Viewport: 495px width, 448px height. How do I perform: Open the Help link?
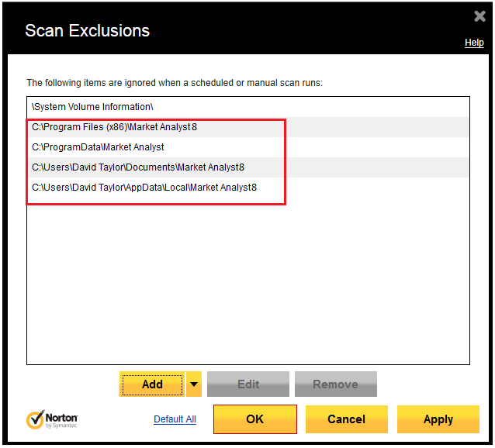474,43
